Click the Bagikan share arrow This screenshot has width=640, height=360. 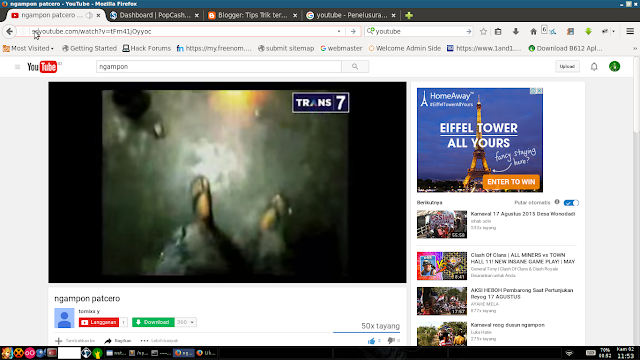(x=108, y=341)
